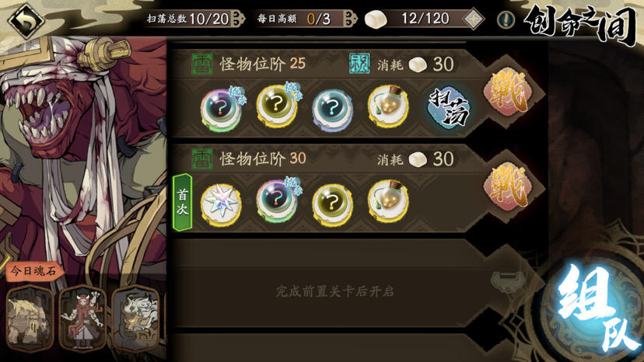Inspect the blue mystery orb reward
The image size is (644, 362).
coord(332,108)
